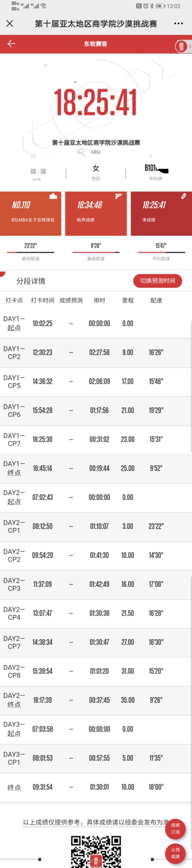Tap the 分段详情 section title
This screenshot has width=192, height=868.
pyautogui.click(x=31, y=281)
